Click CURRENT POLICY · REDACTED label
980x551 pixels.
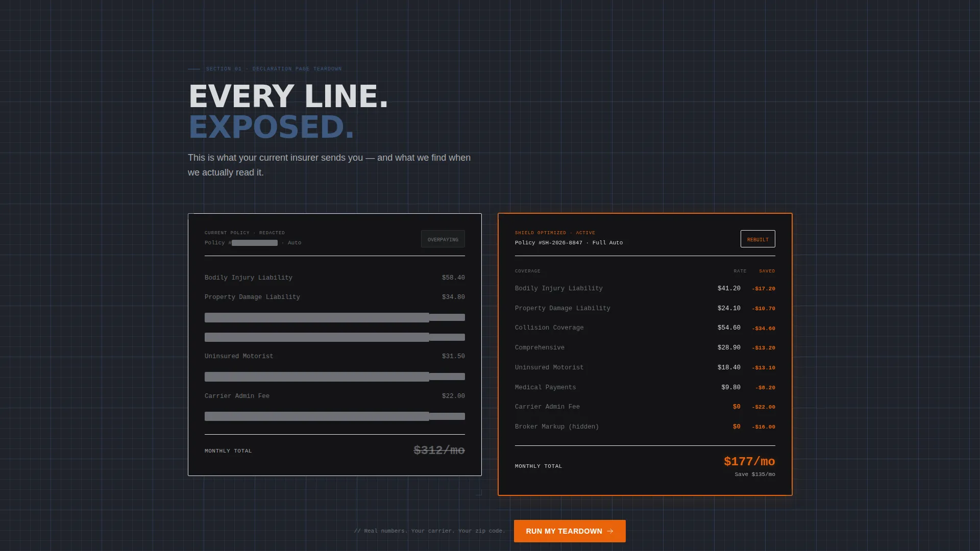coord(244,233)
